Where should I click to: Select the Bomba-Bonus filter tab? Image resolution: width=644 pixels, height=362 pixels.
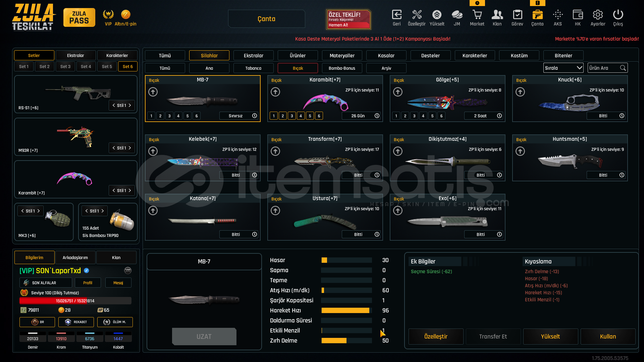(342, 68)
